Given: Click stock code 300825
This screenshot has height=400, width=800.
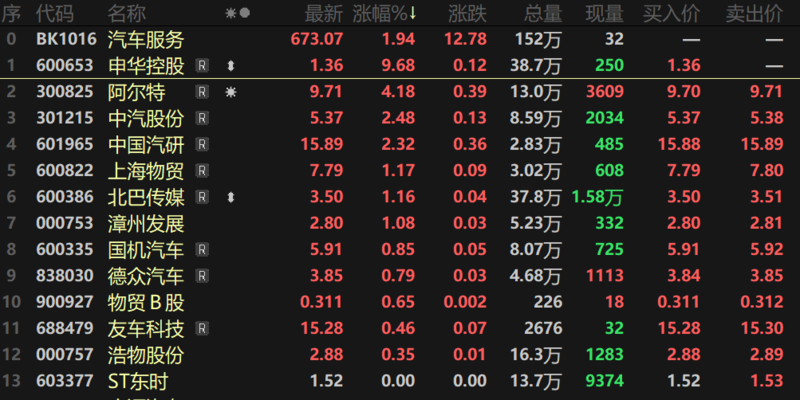Looking at the screenshot, I should point(65,92).
